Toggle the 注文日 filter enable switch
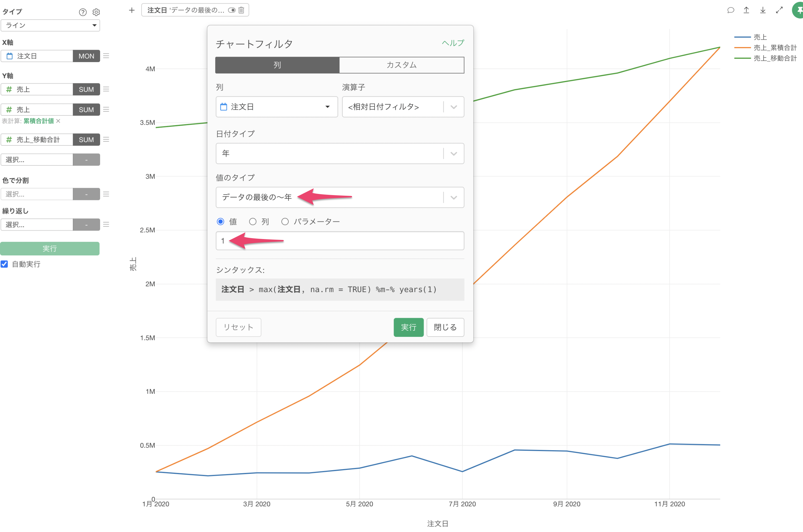The width and height of the screenshot is (803, 532). (x=232, y=10)
